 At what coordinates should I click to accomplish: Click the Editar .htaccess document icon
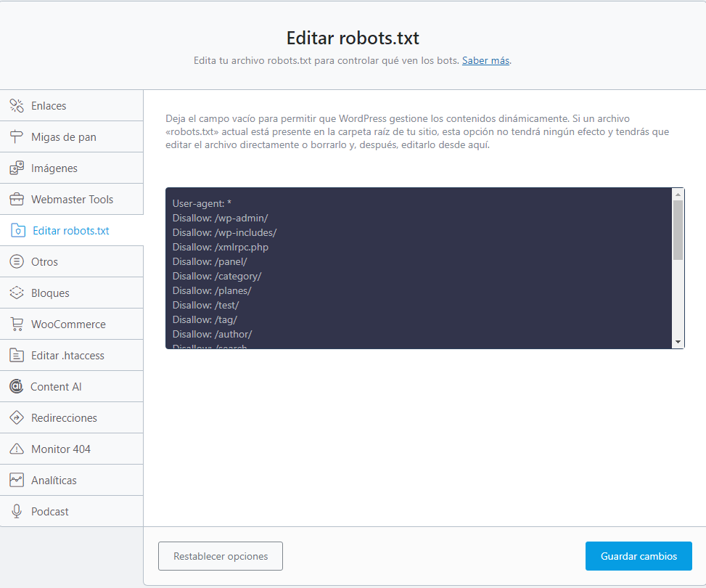tap(17, 355)
